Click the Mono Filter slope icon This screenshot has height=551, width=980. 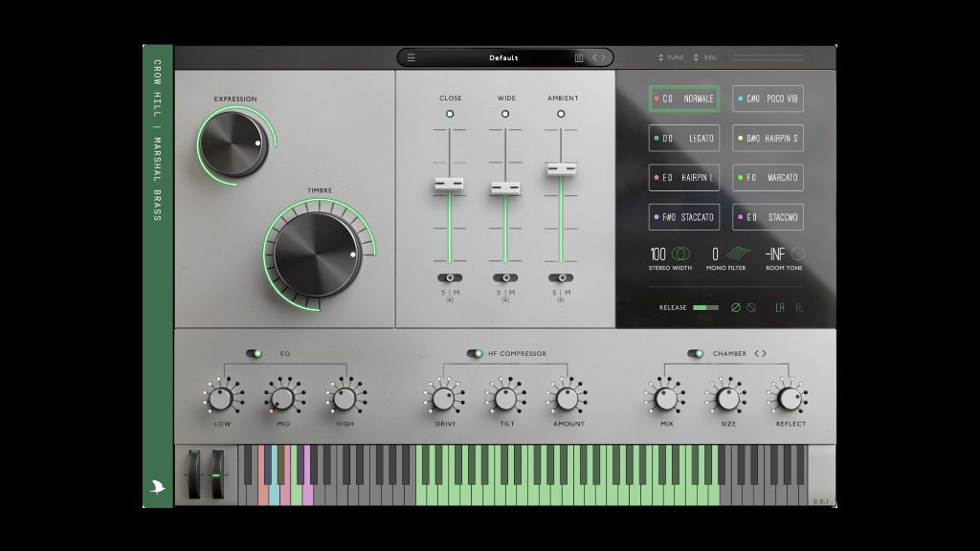[738, 253]
